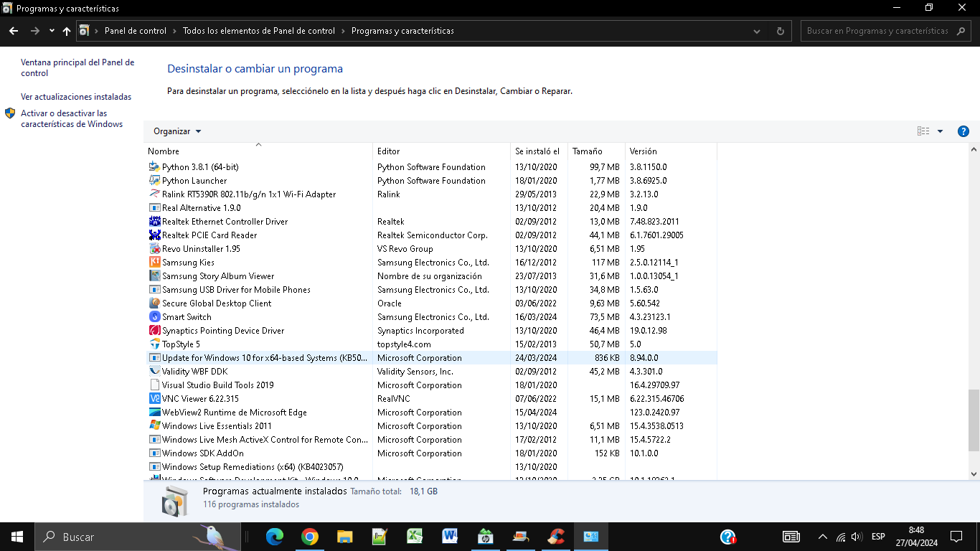The height and width of the screenshot is (551, 980).
Task: Click the scrollbar up arrow
Action: point(974,150)
